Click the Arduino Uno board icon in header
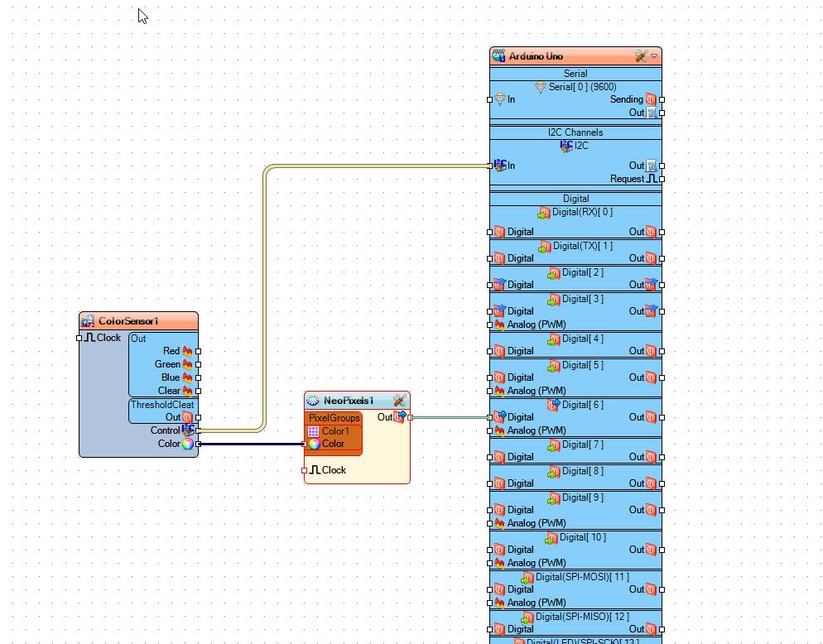 coord(498,55)
